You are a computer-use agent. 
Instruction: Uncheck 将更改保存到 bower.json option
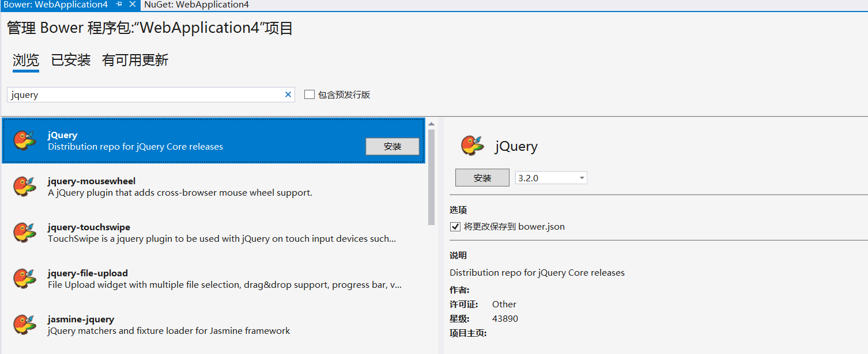(x=455, y=227)
